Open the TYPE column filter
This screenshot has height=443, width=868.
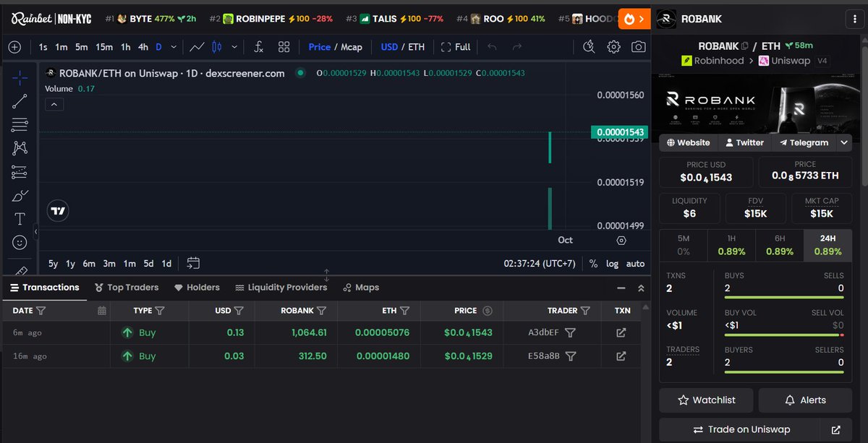[x=160, y=311]
